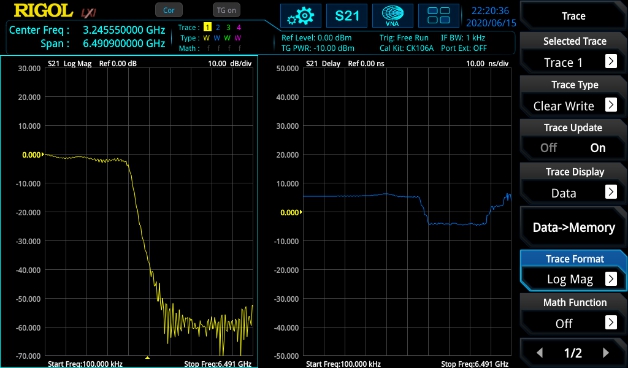628x368 pixels.
Task: Select trace 1 yellow indicator
Action: coord(207,27)
